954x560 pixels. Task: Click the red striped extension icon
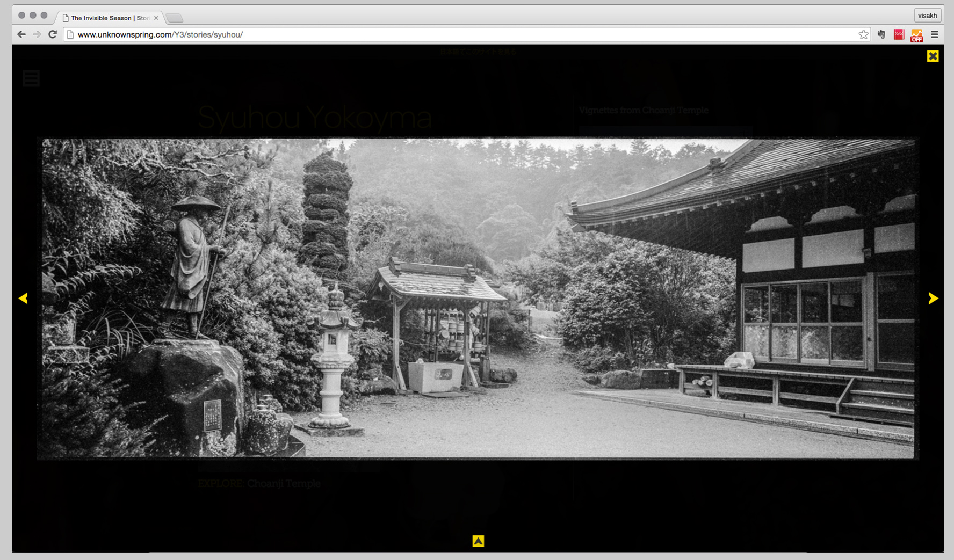[899, 34]
